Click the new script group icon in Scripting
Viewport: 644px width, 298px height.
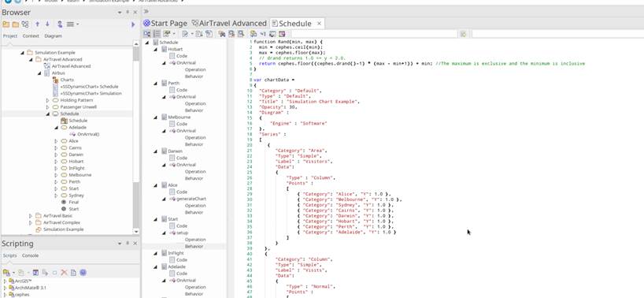[x=6, y=273]
